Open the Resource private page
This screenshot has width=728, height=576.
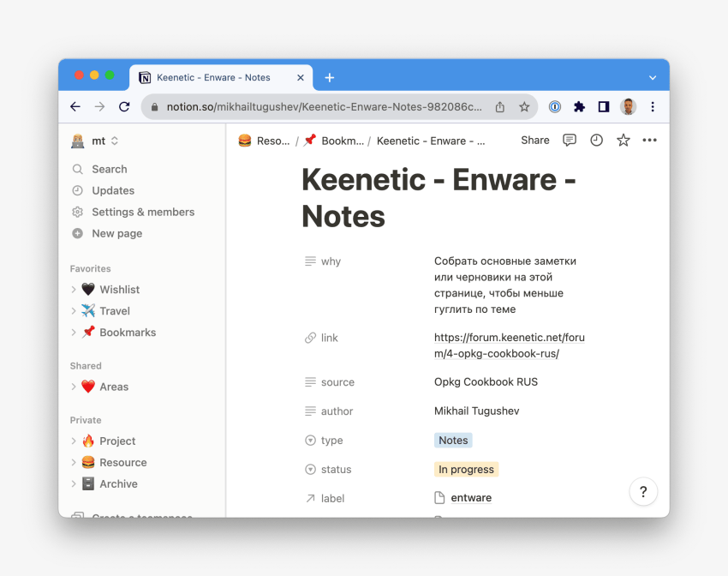click(x=123, y=462)
